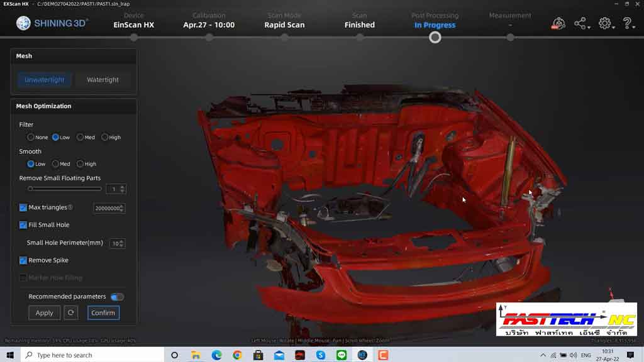Set Smooth to High
This screenshot has width=644, height=362.
coord(80,164)
